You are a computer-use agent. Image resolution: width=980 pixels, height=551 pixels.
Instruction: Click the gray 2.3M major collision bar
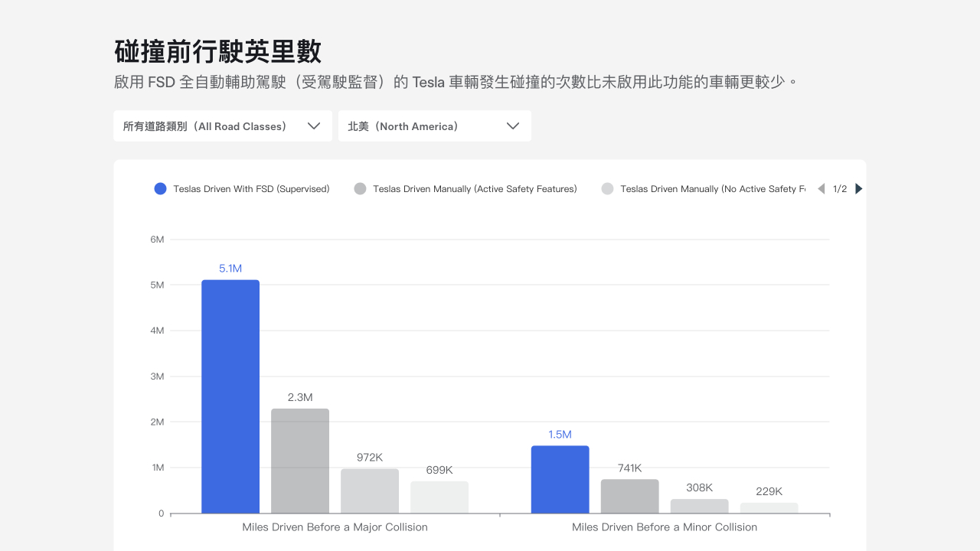300,461
